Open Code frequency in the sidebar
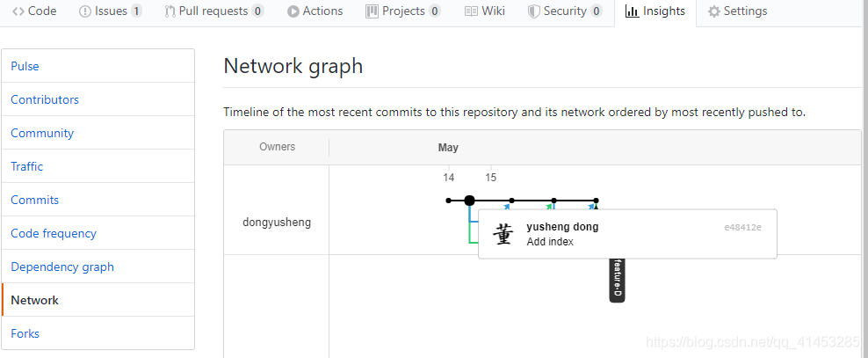 tap(54, 233)
